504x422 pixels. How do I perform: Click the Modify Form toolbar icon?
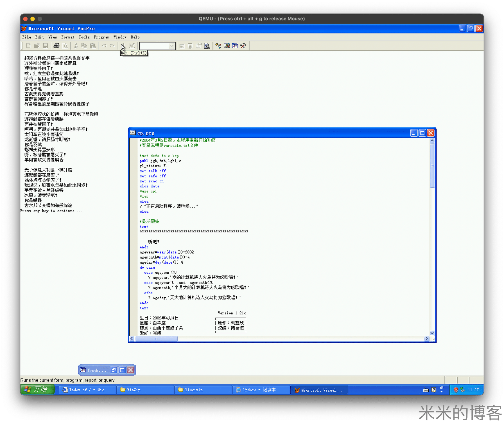132,46
